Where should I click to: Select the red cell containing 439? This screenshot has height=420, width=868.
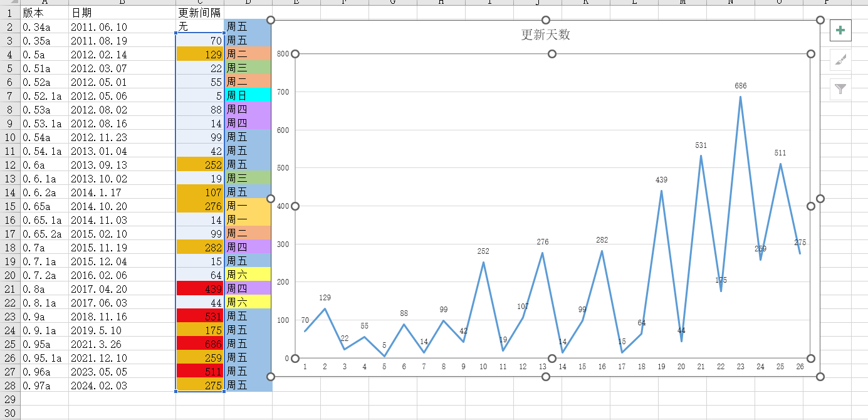(200, 288)
